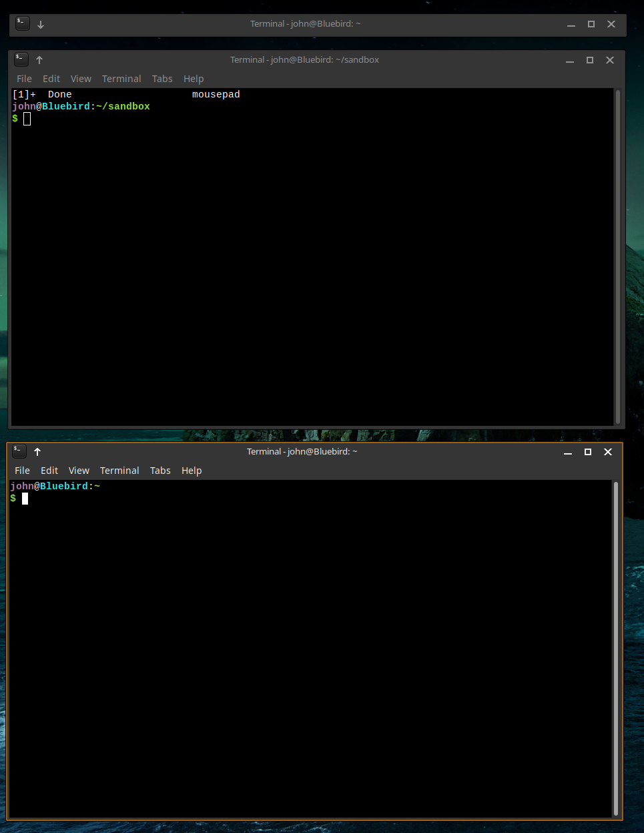This screenshot has width=644, height=833.
Task: Maximize the top rolled-up terminal window
Action: 591,24
